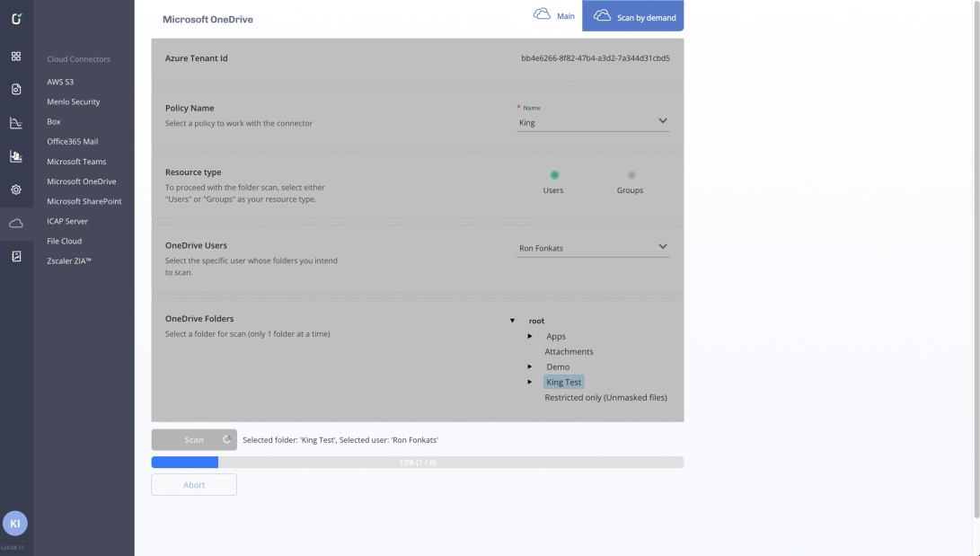Open Microsoft OneDrive connector

pyautogui.click(x=81, y=181)
